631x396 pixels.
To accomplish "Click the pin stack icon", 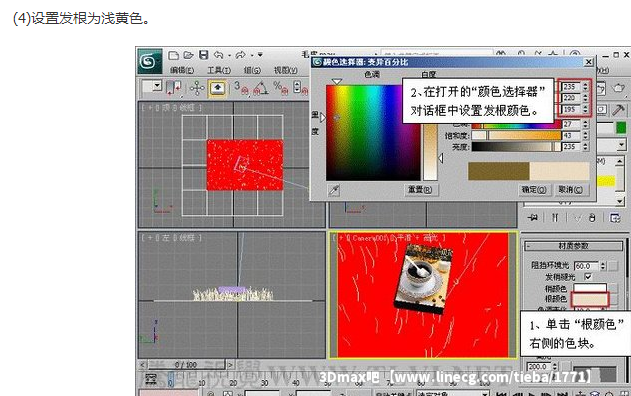I will coord(533,218).
